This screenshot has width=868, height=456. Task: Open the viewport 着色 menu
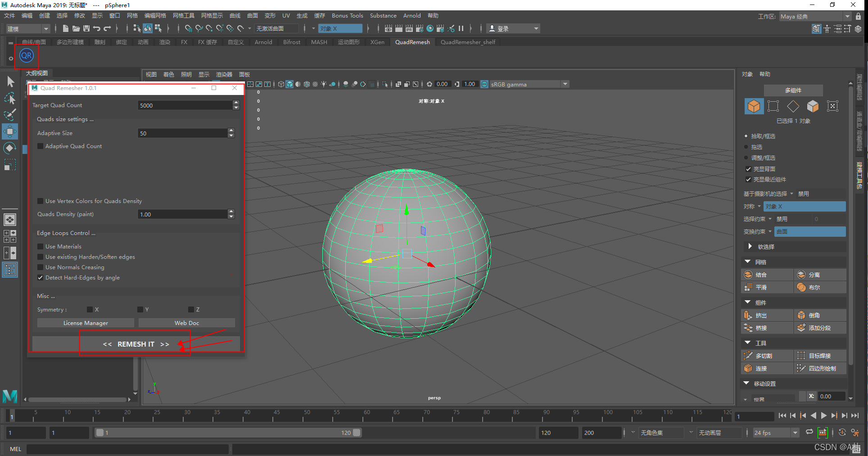tap(168, 74)
